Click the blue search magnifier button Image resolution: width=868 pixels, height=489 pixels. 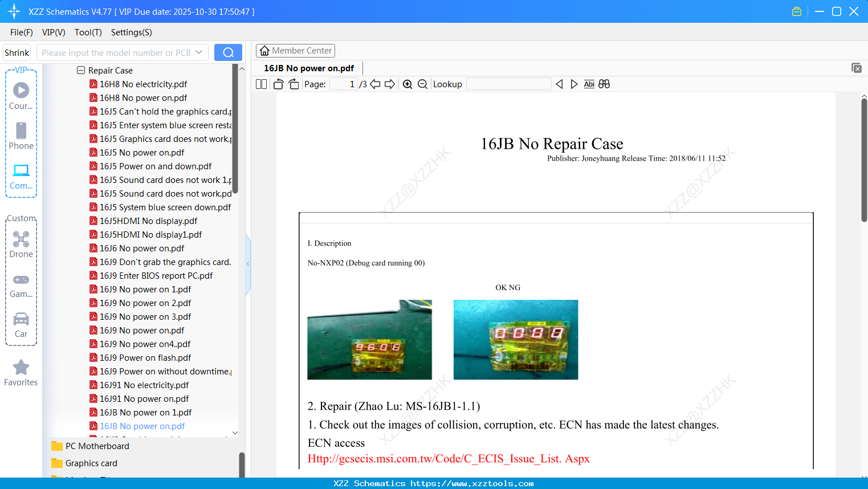click(228, 52)
